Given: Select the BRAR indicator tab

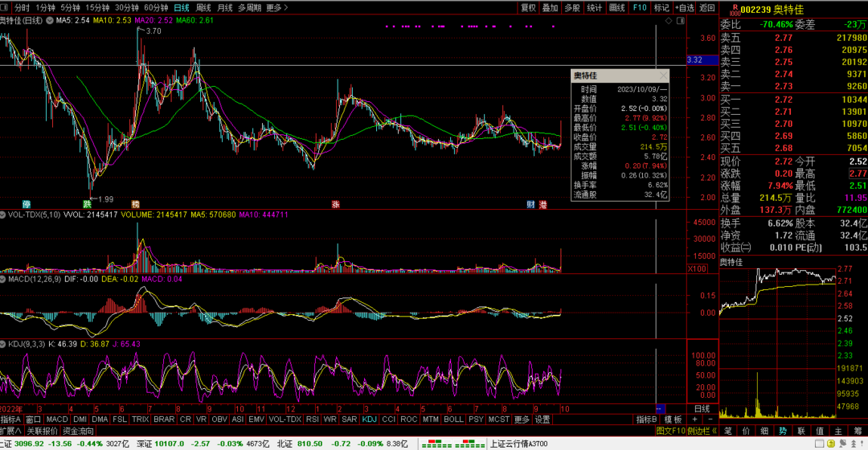Looking at the screenshot, I should click(164, 419).
